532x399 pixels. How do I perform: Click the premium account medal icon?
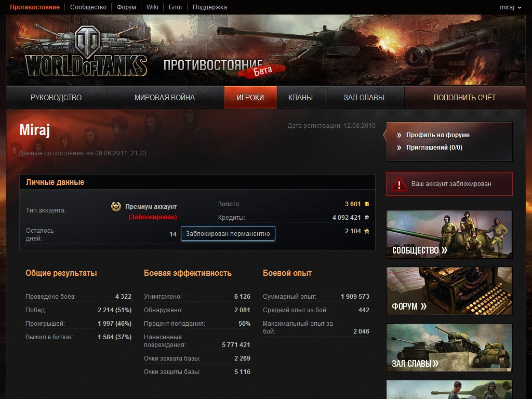click(116, 206)
